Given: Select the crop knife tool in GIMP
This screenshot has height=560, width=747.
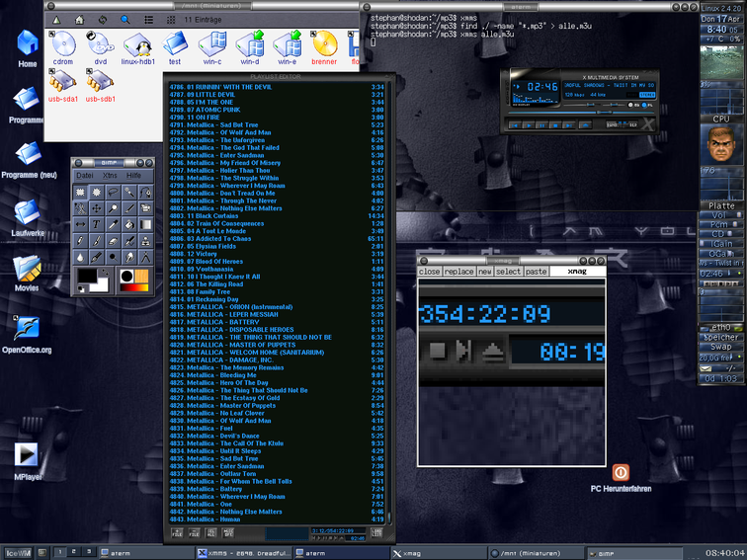Looking at the screenshot, I should (x=129, y=208).
